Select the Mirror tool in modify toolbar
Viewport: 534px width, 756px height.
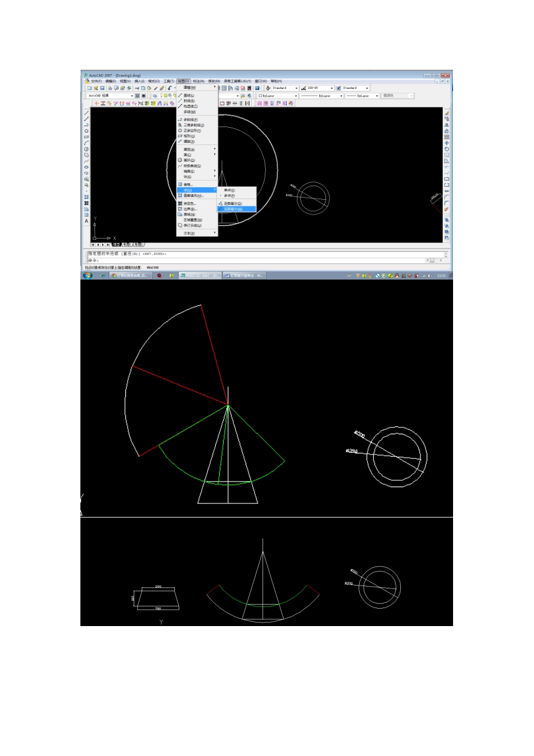(x=447, y=125)
